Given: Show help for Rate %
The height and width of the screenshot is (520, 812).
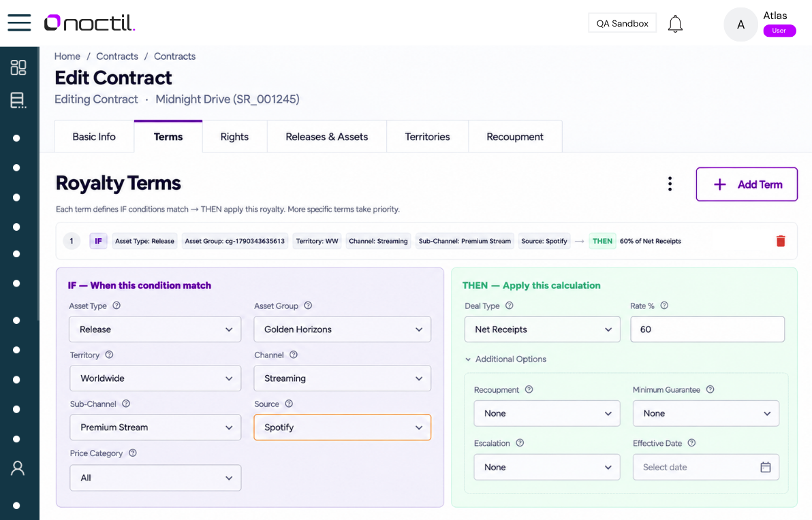Looking at the screenshot, I should pos(664,306).
